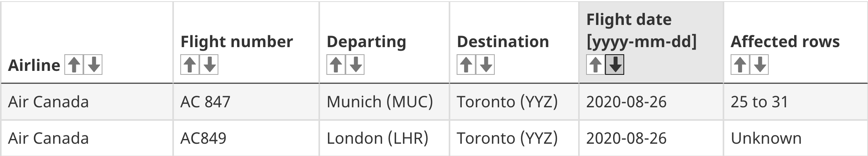Sort Affected rows ascending

coord(740,65)
